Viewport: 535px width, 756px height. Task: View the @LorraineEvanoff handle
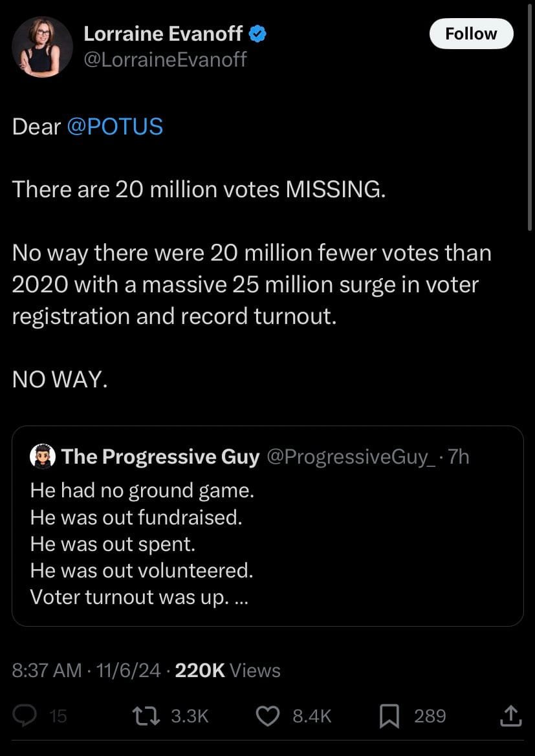[x=164, y=59]
